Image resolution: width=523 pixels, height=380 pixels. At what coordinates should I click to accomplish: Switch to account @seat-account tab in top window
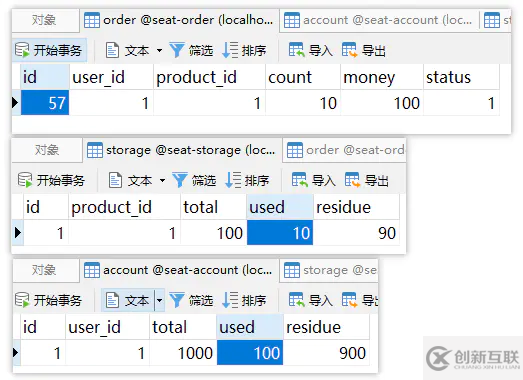(379, 20)
